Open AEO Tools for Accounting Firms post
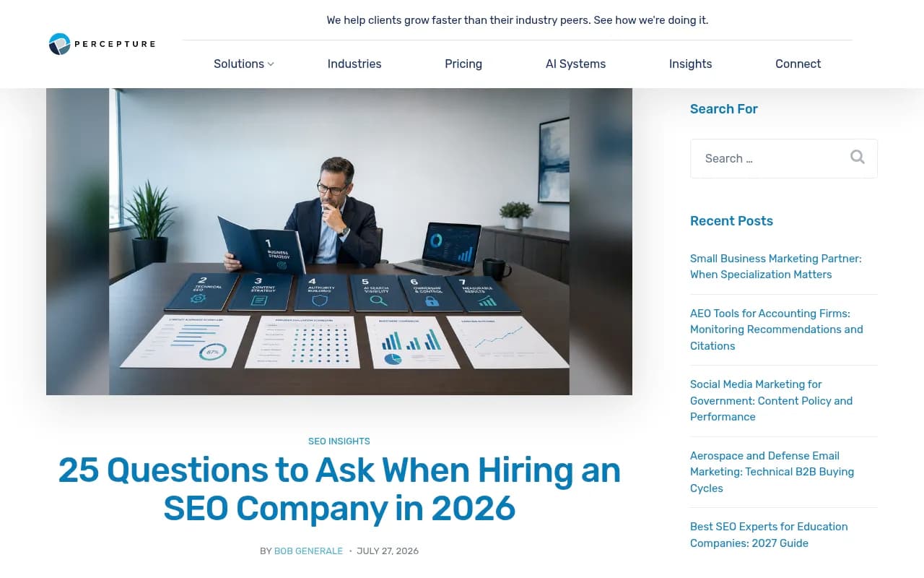The image size is (924, 578). coord(777,329)
